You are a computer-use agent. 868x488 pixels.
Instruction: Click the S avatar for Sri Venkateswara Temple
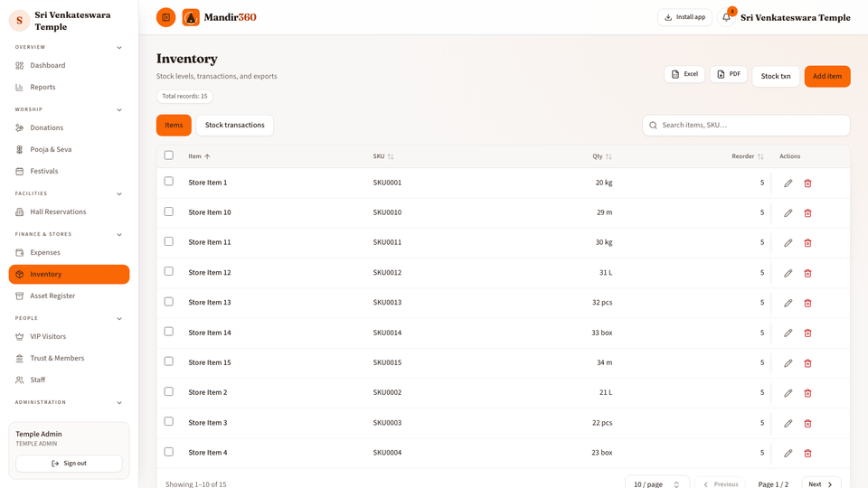(19, 21)
